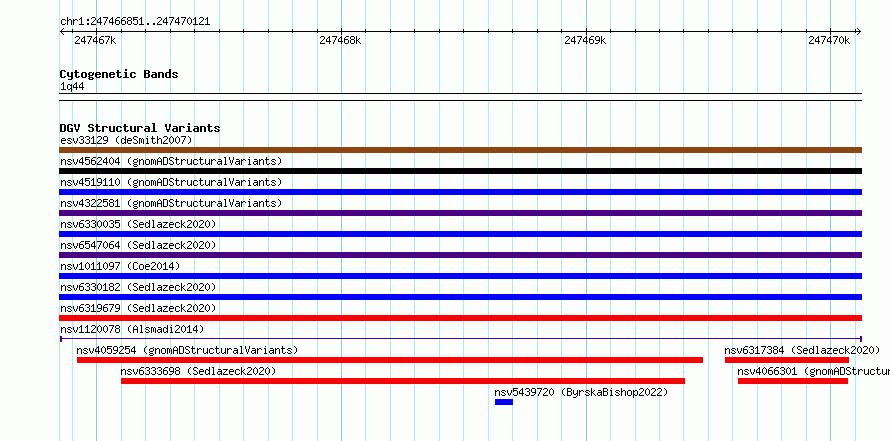This screenshot has height=441, width=890.
Task: Click the red nsv4059254 variant bar
Action: [x=390, y=360]
